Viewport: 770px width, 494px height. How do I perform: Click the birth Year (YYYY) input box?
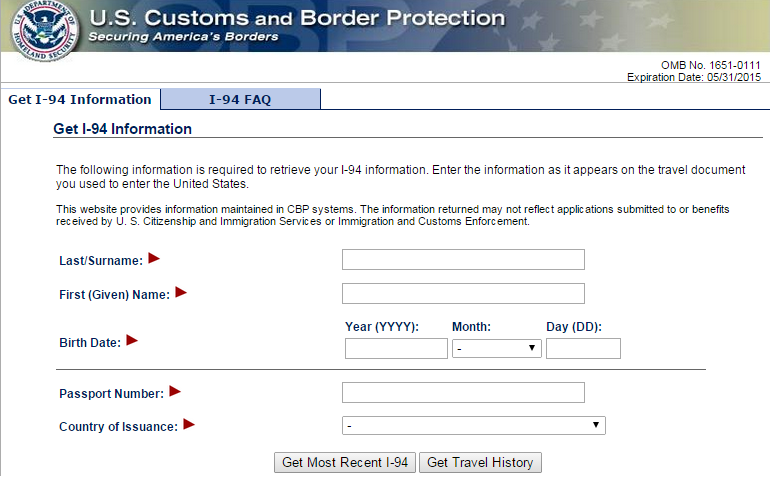pos(396,348)
